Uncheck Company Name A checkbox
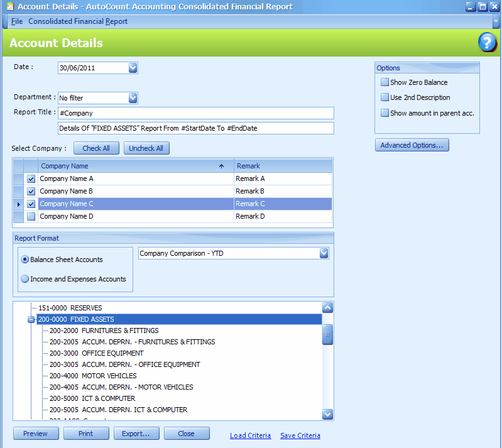The image size is (502, 448). click(31, 178)
